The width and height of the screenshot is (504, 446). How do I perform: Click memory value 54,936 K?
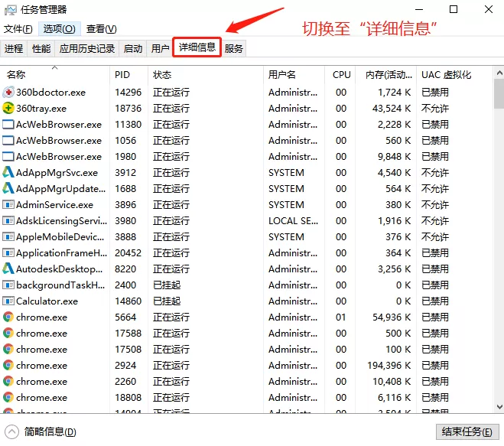tap(392, 317)
